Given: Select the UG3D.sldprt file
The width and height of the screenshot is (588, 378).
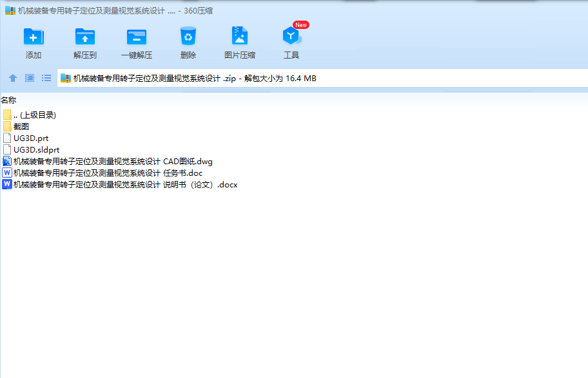Looking at the screenshot, I should [x=31, y=150].
